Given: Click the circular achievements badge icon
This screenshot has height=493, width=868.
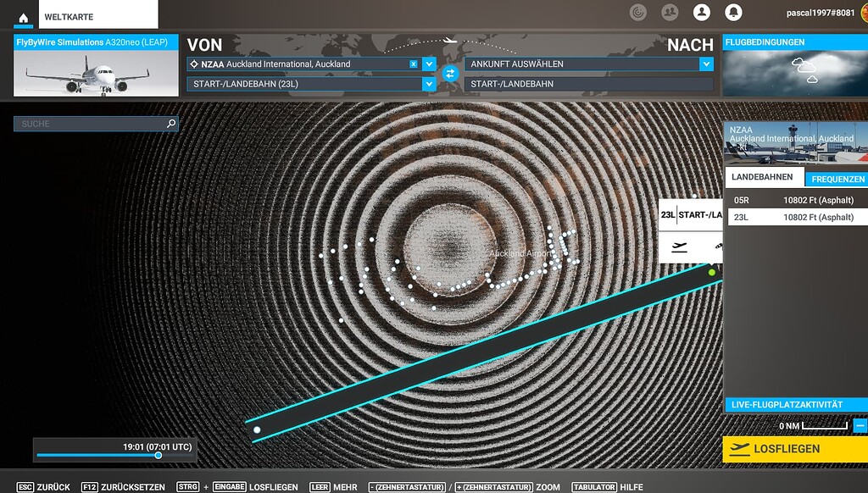Looking at the screenshot, I should pyautogui.click(x=638, y=12).
